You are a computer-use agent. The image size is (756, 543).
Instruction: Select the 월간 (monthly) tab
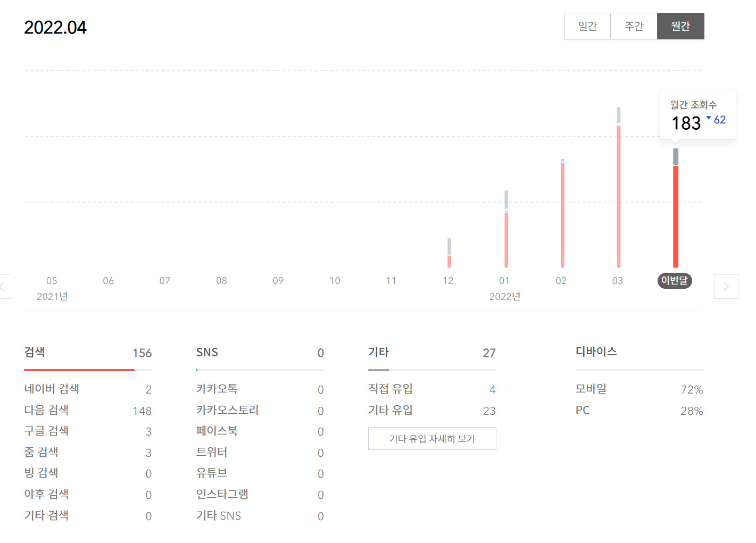tap(680, 26)
